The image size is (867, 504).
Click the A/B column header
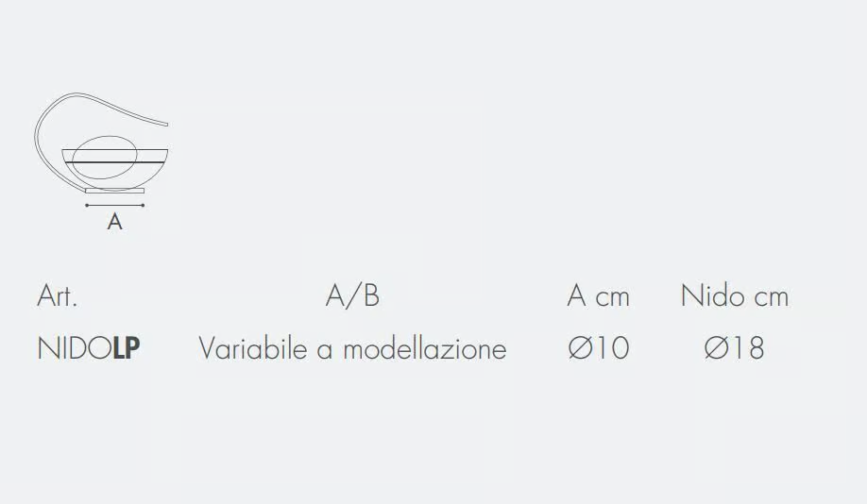(352, 295)
